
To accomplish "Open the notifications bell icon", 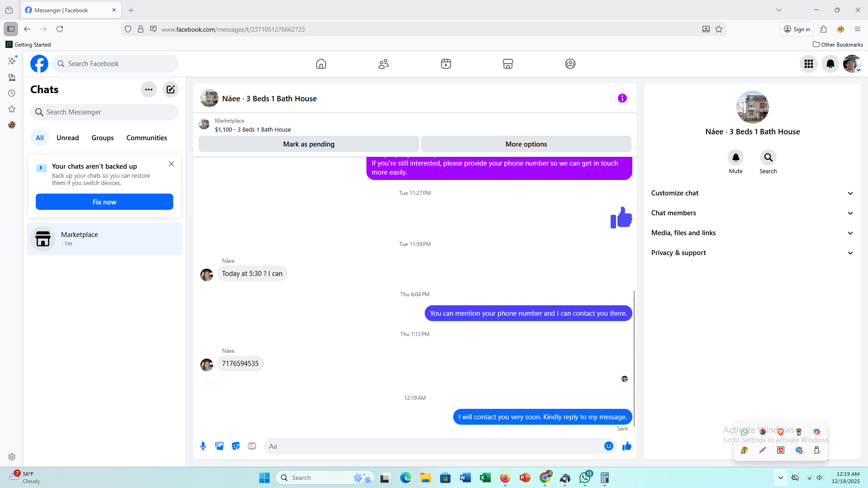I will pos(830,64).
